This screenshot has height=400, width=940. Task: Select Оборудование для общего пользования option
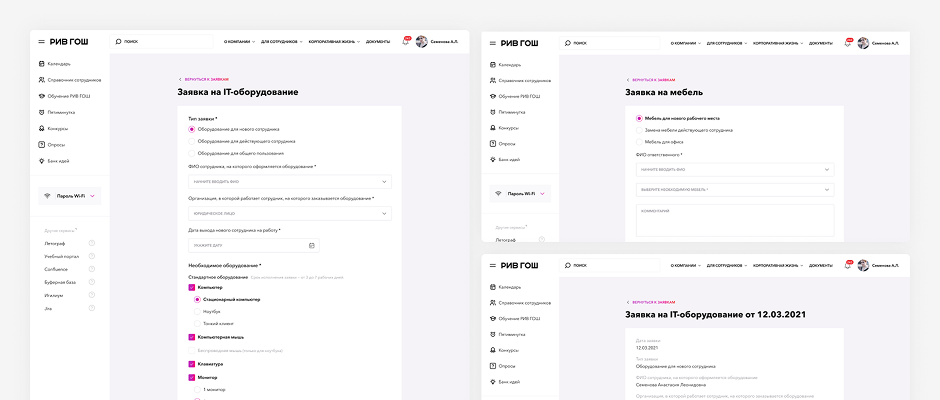(x=192, y=153)
